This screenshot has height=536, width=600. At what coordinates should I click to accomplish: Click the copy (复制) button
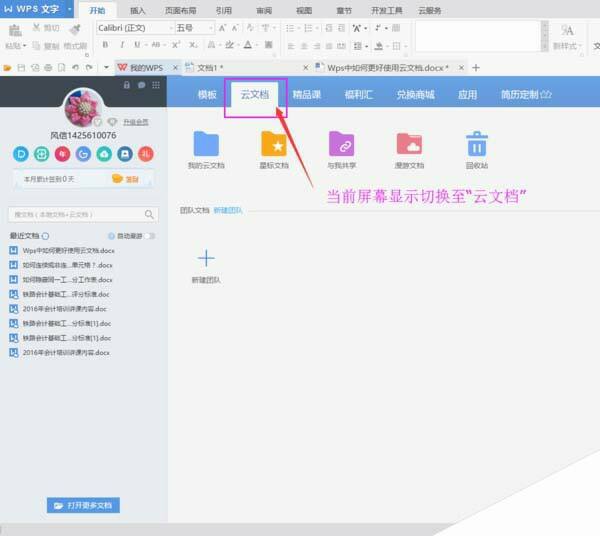point(46,46)
